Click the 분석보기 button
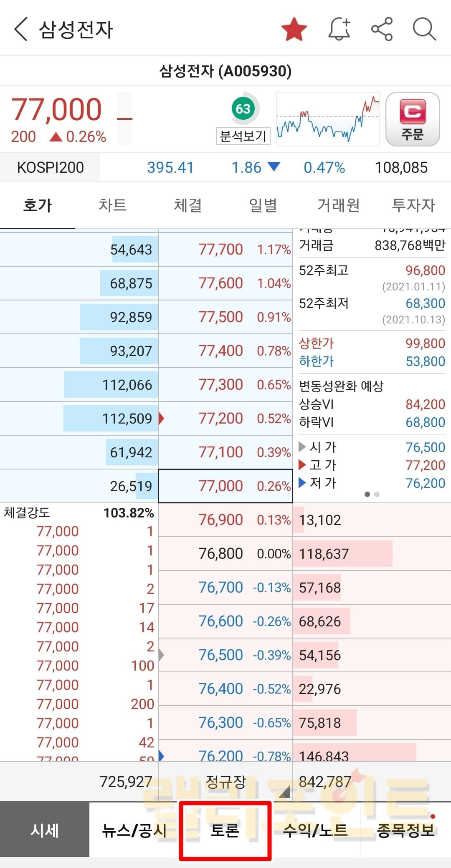 coord(243,136)
